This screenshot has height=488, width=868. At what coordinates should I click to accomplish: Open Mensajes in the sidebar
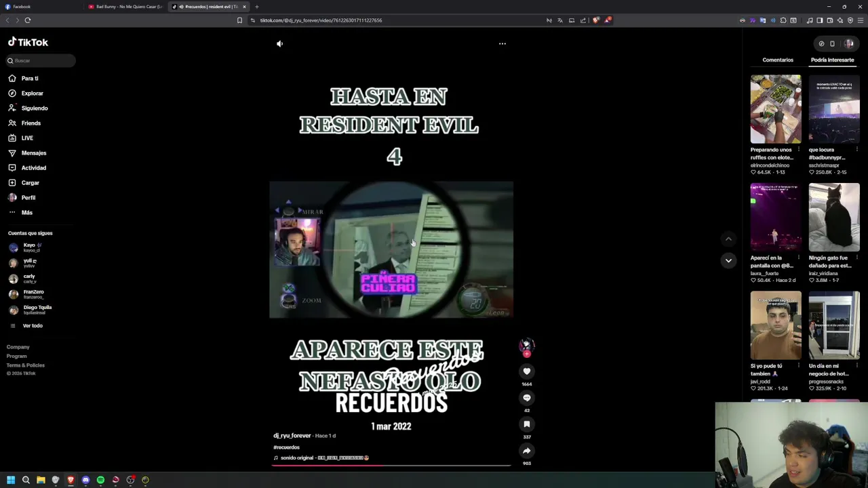33,153
